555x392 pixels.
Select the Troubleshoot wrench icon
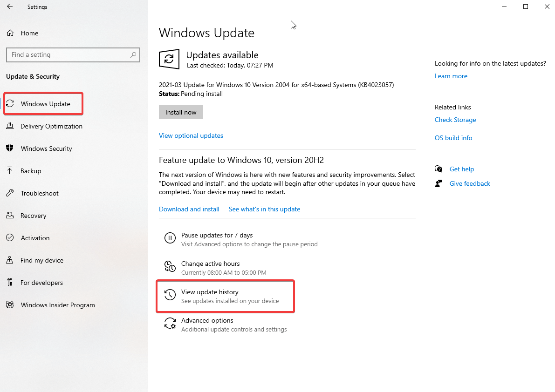click(10, 193)
